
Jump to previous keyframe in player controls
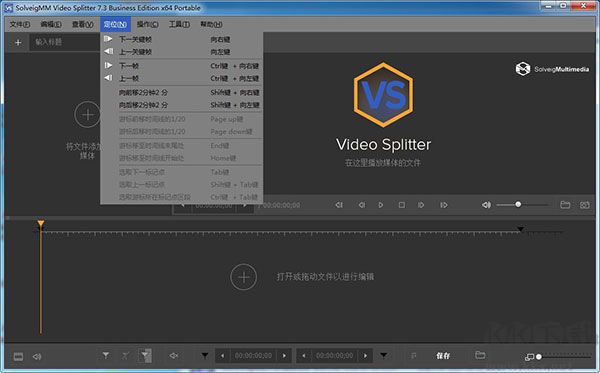click(x=339, y=205)
